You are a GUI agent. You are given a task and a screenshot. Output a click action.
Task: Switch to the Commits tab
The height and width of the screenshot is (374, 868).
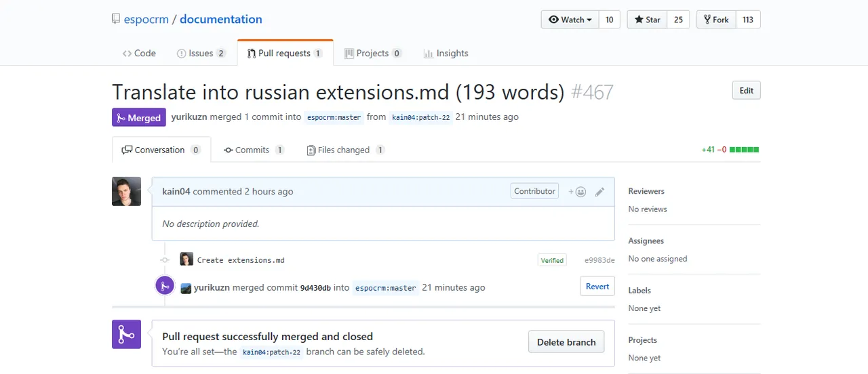pos(254,150)
